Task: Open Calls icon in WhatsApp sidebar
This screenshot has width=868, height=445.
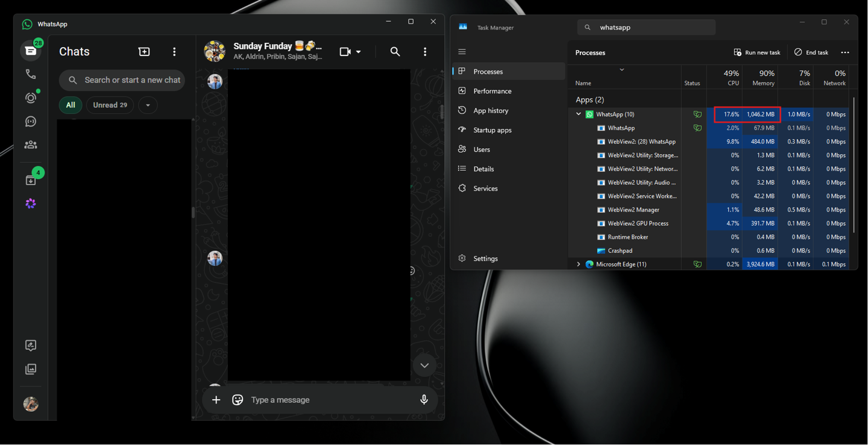Action: [x=31, y=74]
